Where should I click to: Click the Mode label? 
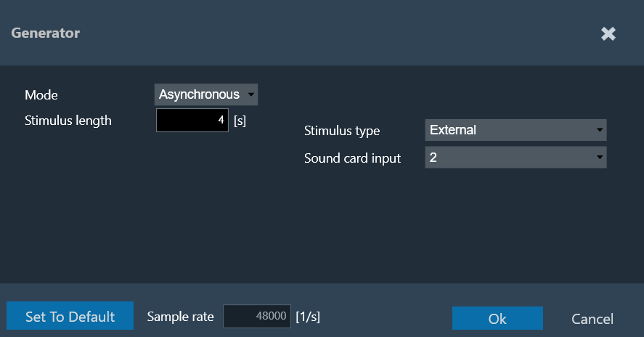pyautogui.click(x=41, y=95)
